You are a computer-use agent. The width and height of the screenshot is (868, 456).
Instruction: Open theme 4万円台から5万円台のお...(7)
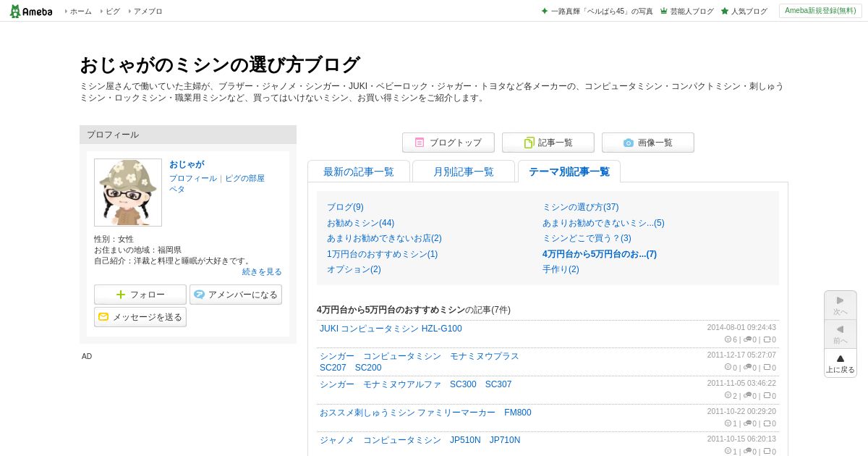click(x=600, y=254)
